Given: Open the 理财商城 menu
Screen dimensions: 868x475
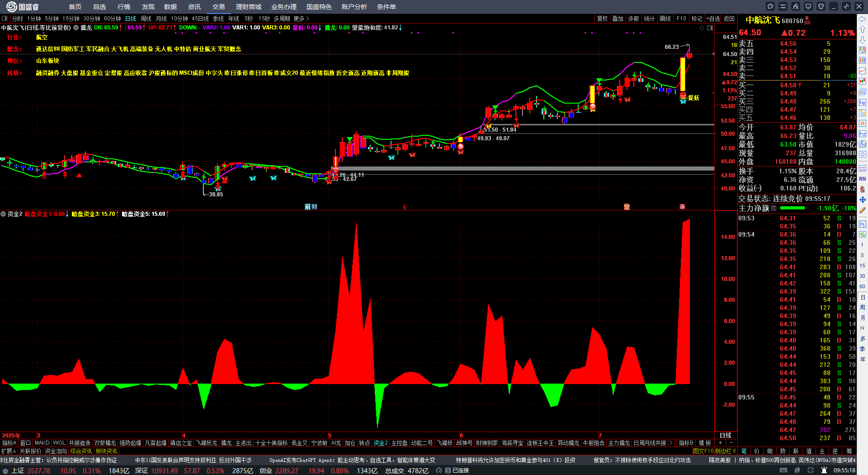Looking at the screenshot, I should point(249,7).
